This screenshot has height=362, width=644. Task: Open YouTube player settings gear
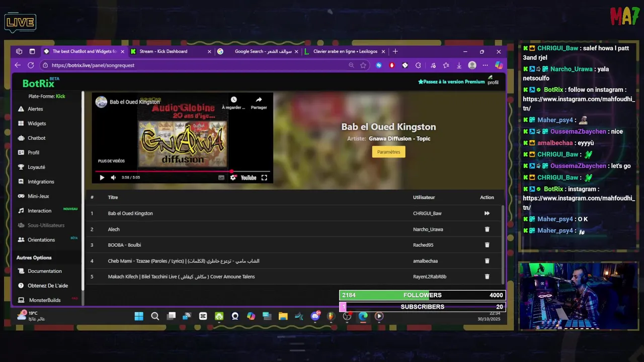[233, 177]
